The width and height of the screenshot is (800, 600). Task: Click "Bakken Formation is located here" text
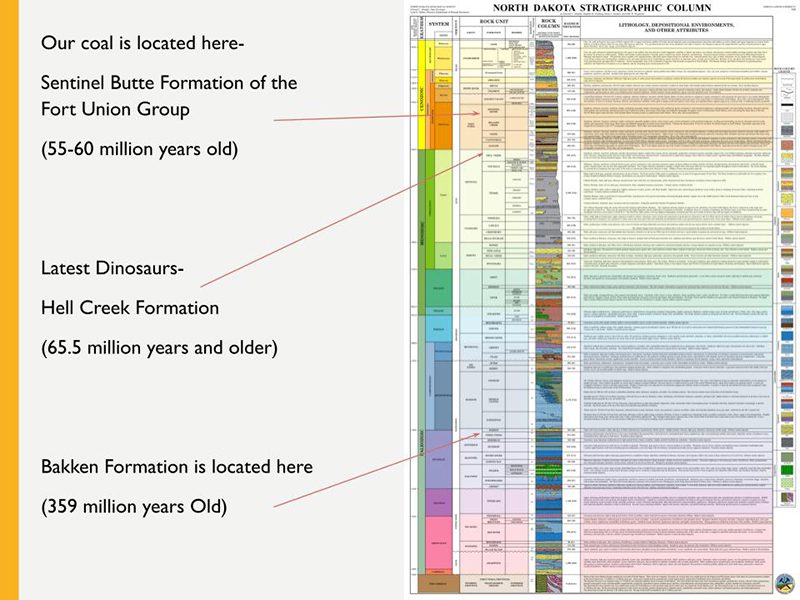point(177,467)
